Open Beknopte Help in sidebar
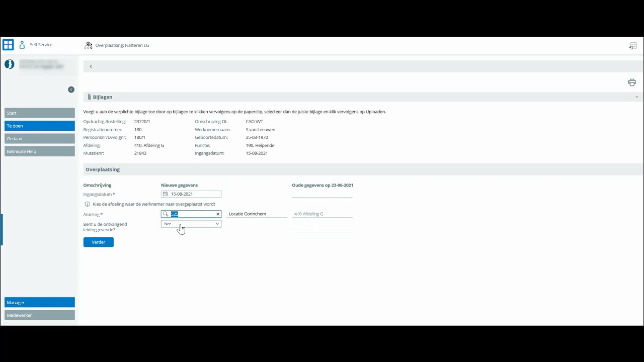 pos(40,151)
